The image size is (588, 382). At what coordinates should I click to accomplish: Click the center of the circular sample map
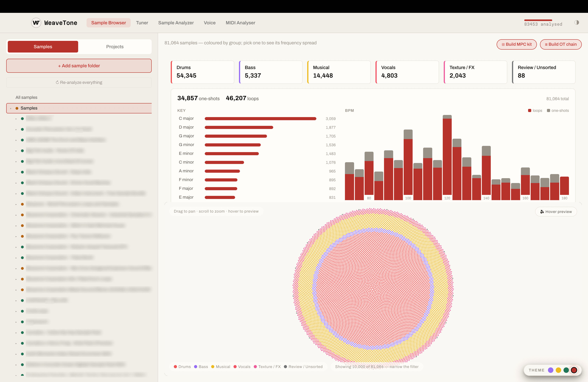tap(373, 289)
